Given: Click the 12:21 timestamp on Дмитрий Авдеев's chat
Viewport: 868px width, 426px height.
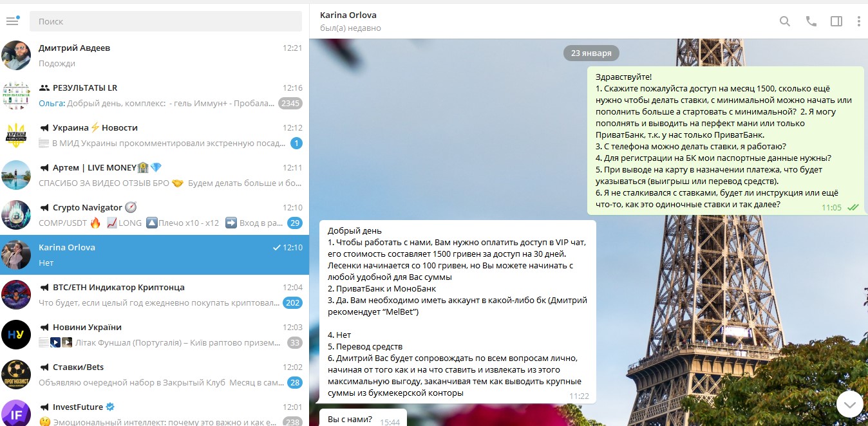Looking at the screenshot, I should point(292,48).
